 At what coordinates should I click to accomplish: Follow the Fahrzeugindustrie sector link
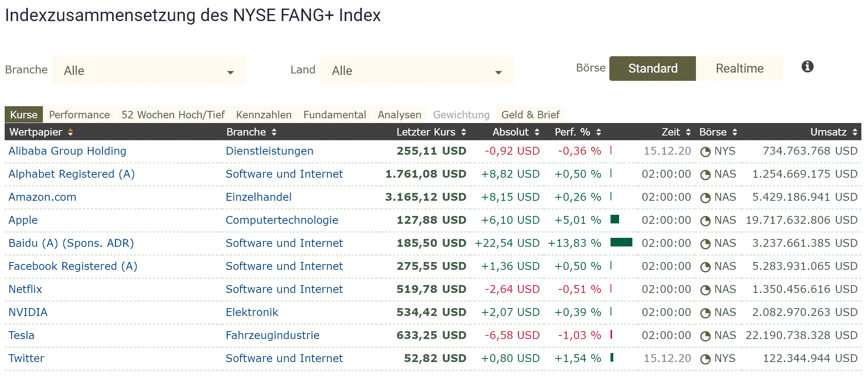click(272, 335)
